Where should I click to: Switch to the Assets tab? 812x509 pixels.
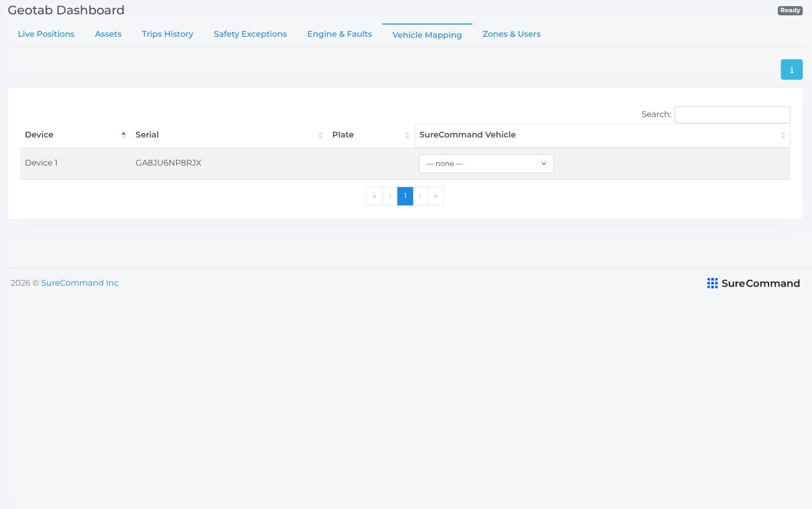pos(108,34)
